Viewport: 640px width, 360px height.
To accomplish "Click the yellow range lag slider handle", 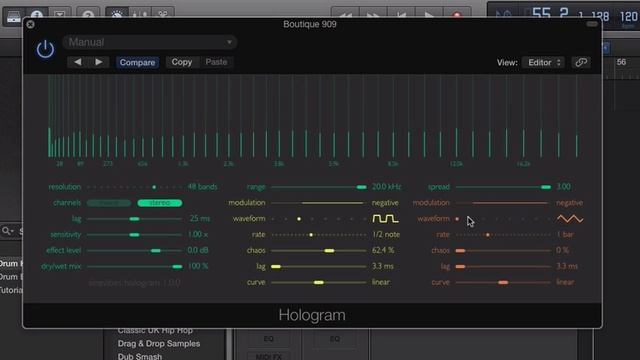I will click(x=276, y=267).
